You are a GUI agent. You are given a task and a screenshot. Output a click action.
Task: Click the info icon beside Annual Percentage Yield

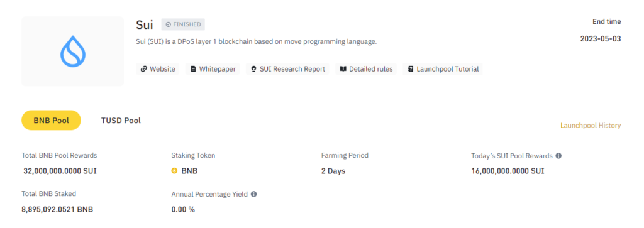coord(254,194)
